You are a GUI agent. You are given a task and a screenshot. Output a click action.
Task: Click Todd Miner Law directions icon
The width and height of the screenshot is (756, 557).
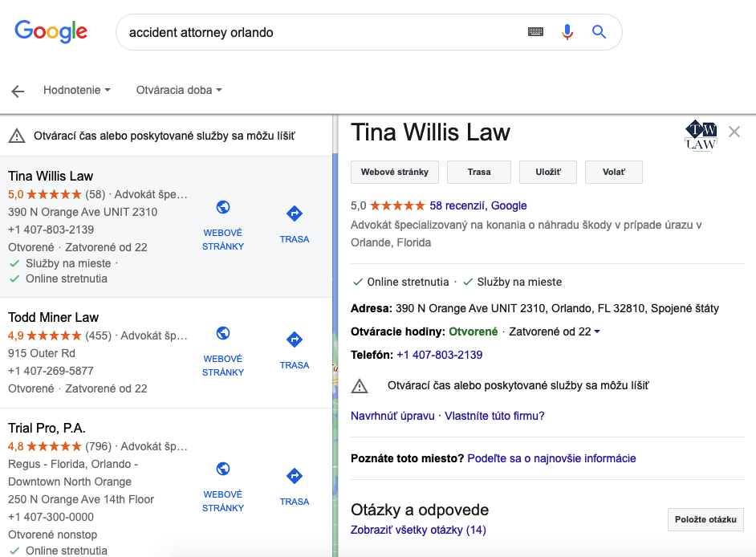294,339
